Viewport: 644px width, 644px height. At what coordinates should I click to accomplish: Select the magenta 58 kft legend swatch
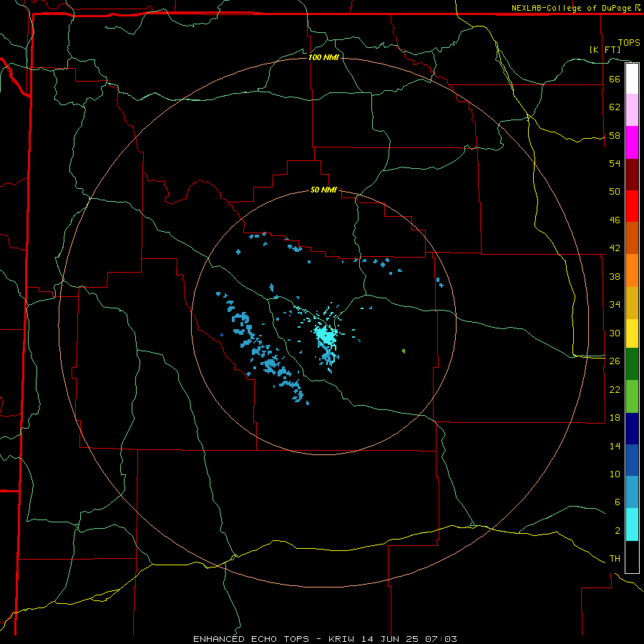(632, 142)
